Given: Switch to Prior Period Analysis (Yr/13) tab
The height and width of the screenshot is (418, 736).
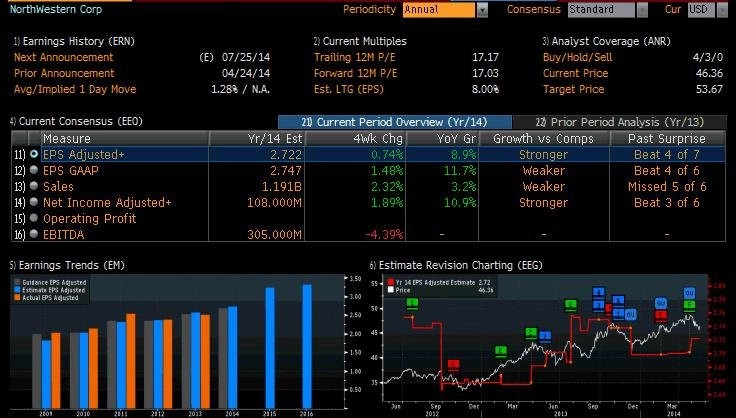Looking at the screenshot, I should tap(620, 122).
